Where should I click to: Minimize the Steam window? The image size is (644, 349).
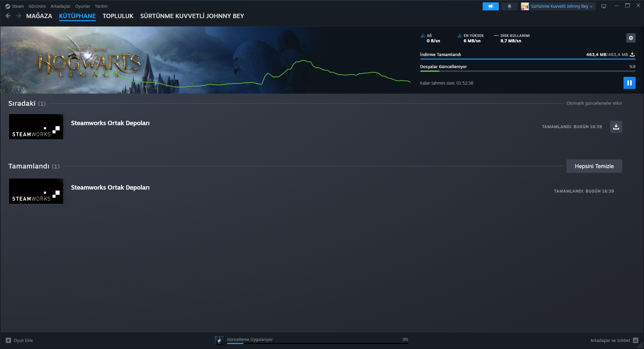tap(616, 6)
